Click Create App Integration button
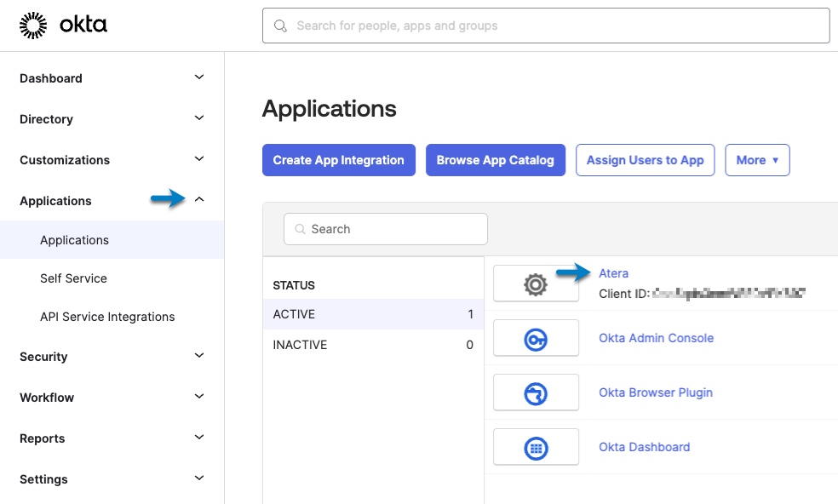 (x=339, y=160)
